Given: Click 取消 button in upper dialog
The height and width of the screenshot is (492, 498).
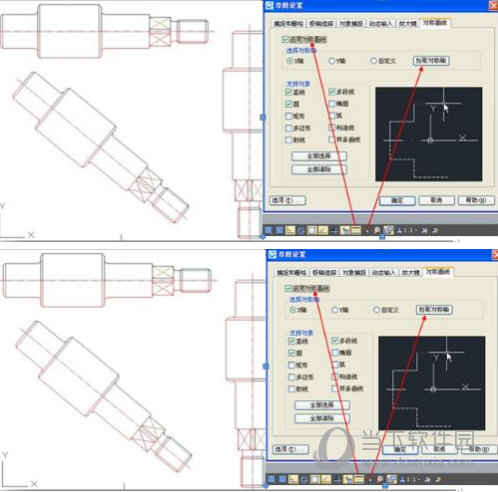Looking at the screenshot, I should (x=436, y=200).
